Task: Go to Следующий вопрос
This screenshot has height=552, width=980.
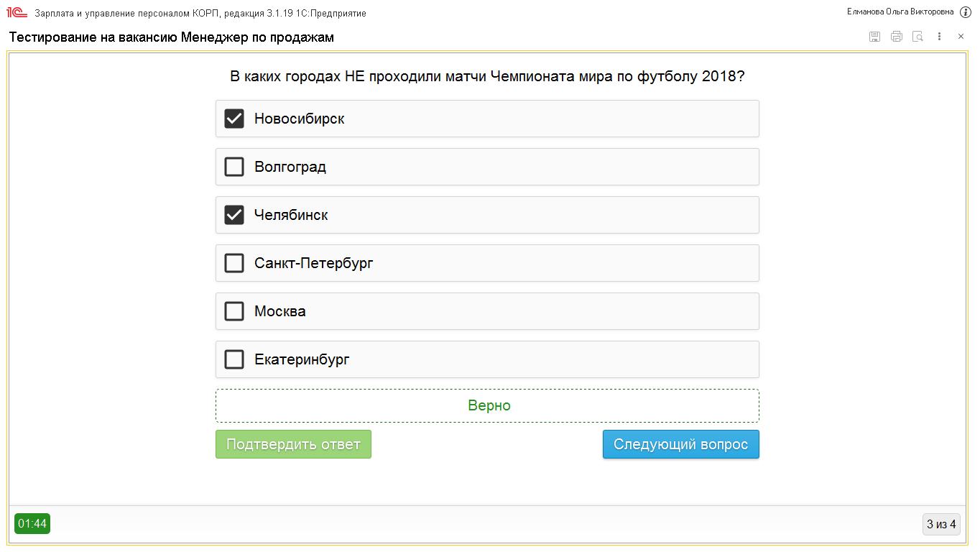Action: tap(680, 444)
